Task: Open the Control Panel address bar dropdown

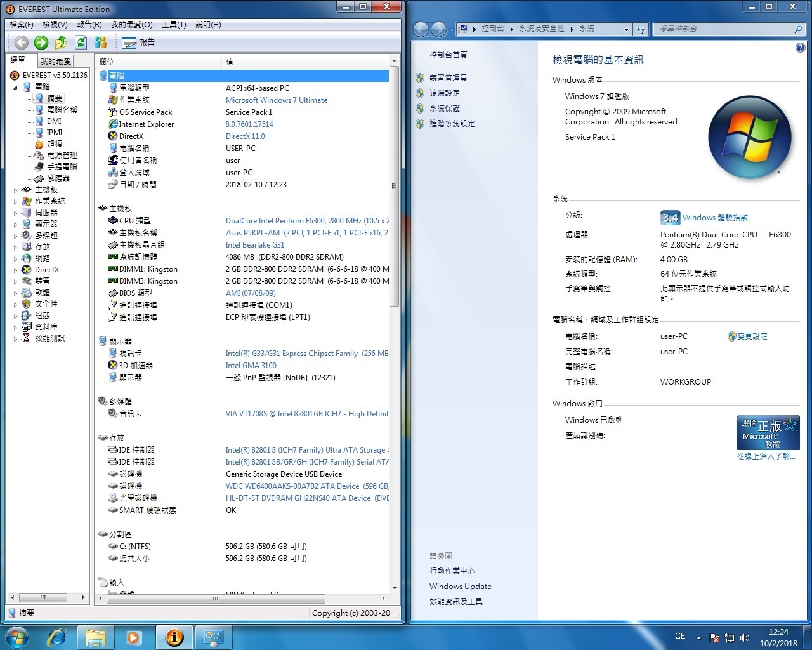Action: point(626,29)
